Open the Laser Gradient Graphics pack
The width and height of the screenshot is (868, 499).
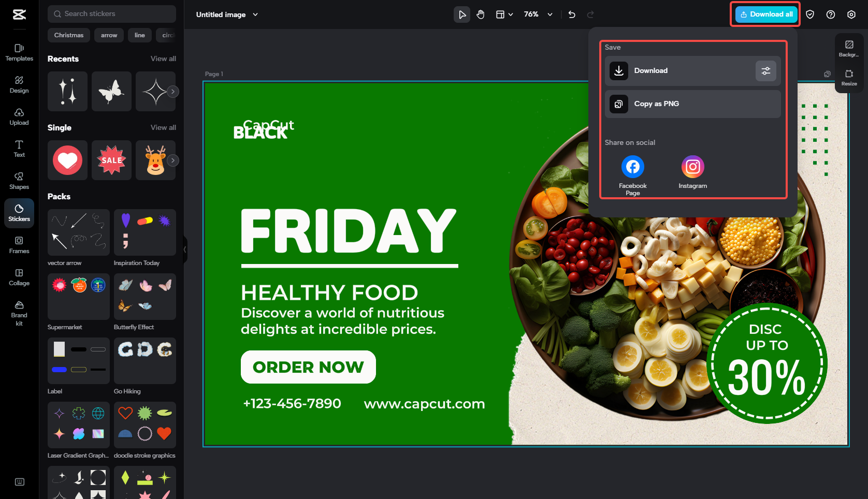79,425
